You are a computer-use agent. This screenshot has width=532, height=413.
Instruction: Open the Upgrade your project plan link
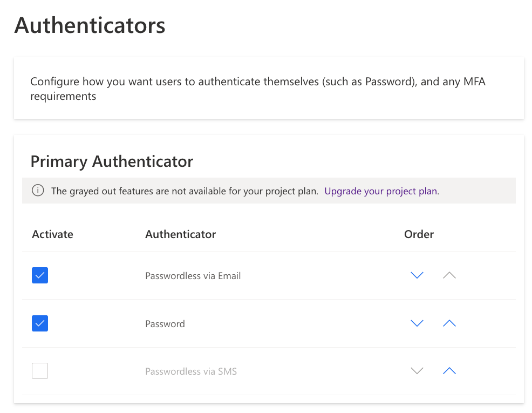click(x=380, y=191)
